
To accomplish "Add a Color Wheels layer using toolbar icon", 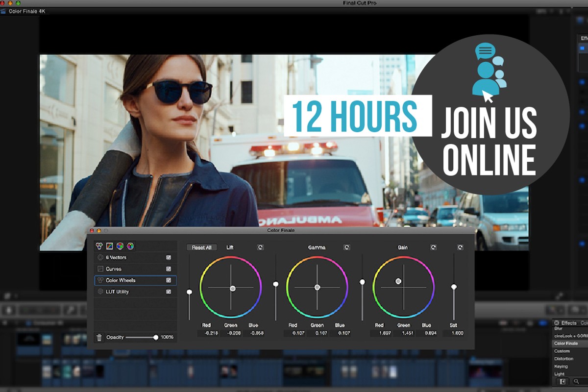I will (x=99, y=246).
